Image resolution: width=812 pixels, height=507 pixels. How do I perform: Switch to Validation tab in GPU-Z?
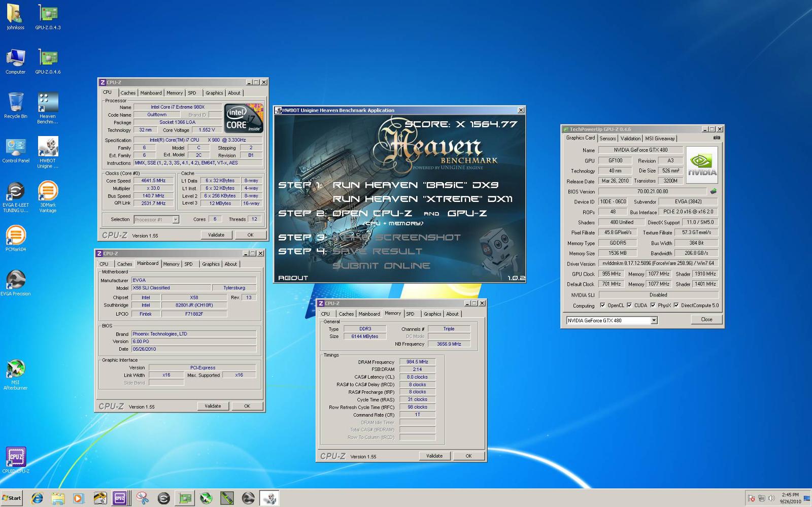(630, 139)
